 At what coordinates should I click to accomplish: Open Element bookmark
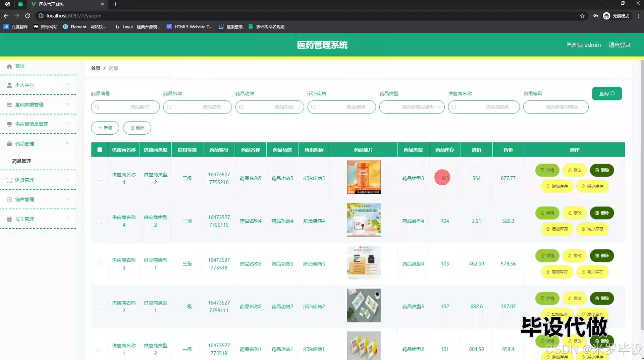(85, 27)
